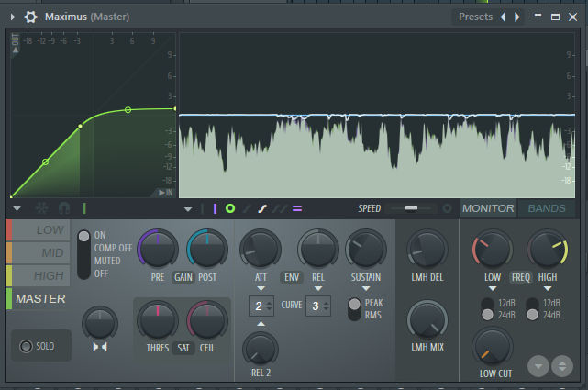Viewport: 588px width, 390px height.
Task: Open the SUSTAIN dropdown arrow
Action: tap(366, 288)
